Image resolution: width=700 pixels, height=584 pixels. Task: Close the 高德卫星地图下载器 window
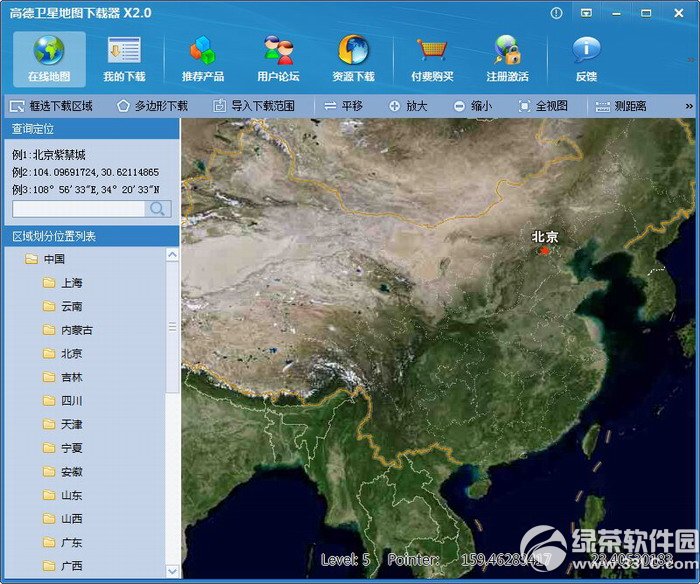click(679, 13)
